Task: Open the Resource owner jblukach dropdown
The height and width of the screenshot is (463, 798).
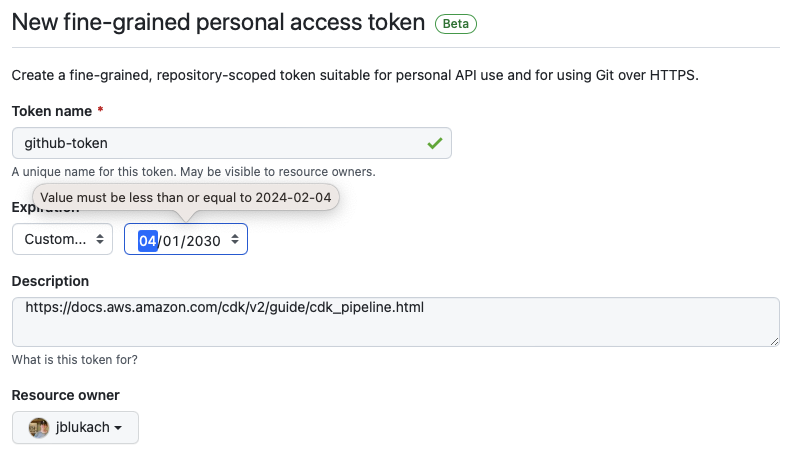Action: [76, 428]
